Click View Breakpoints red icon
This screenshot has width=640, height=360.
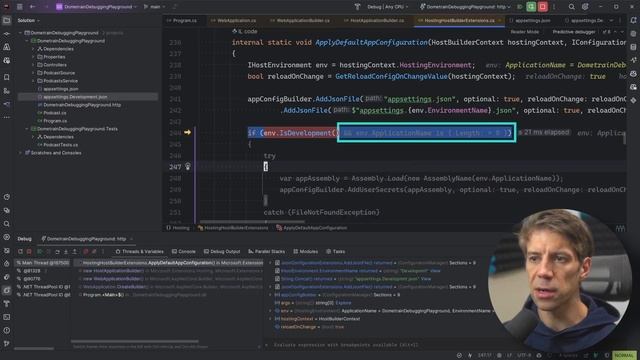(x=85, y=251)
